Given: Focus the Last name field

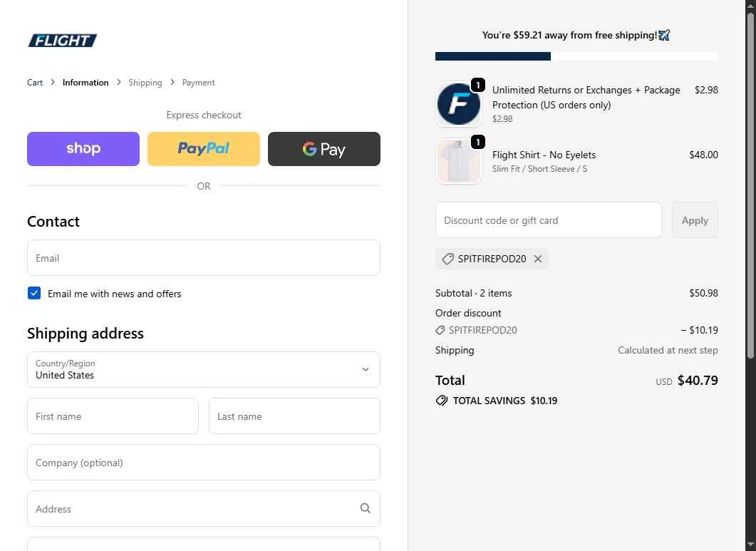Looking at the screenshot, I should point(294,416).
